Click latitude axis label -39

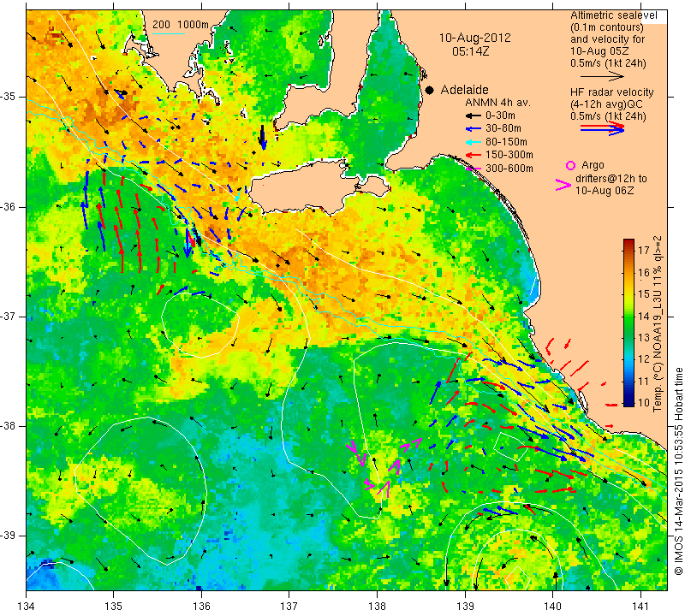click(9, 536)
